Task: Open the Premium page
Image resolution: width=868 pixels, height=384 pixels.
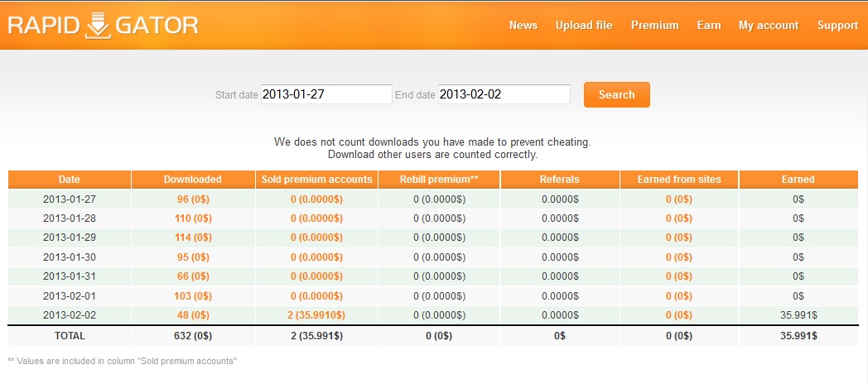Action: pyautogui.click(x=654, y=25)
